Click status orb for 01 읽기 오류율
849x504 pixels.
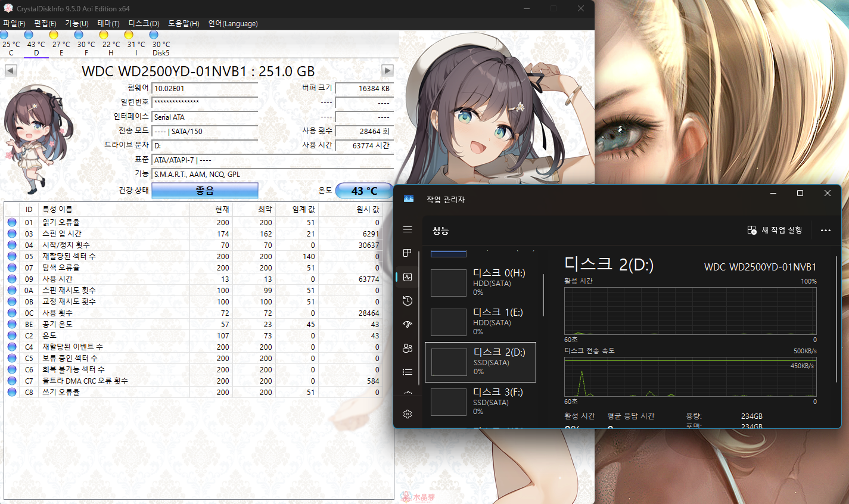tap(12, 222)
